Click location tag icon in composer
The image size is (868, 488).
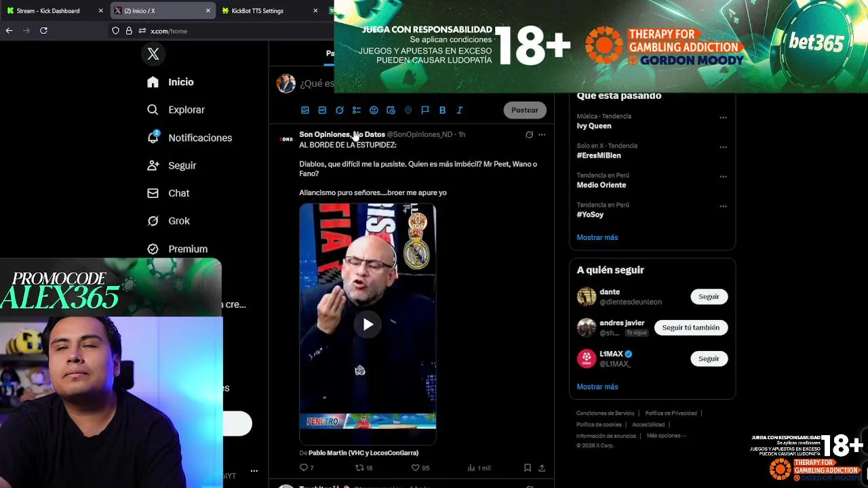(408, 110)
